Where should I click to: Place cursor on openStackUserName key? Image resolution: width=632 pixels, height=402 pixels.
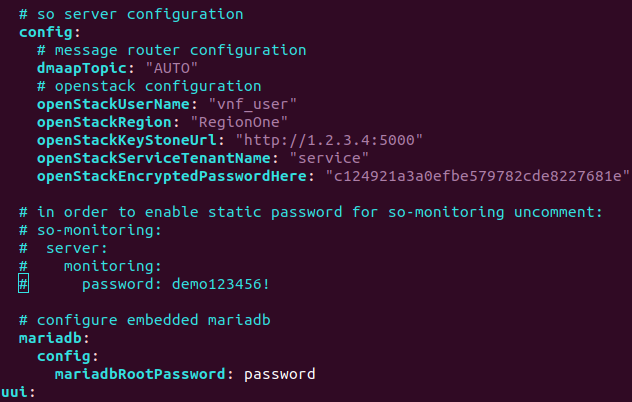click(113, 104)
